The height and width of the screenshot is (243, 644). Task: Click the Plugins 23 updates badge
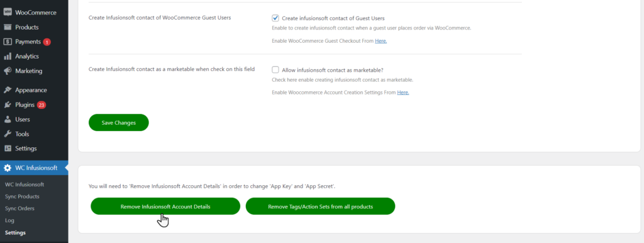41,105
